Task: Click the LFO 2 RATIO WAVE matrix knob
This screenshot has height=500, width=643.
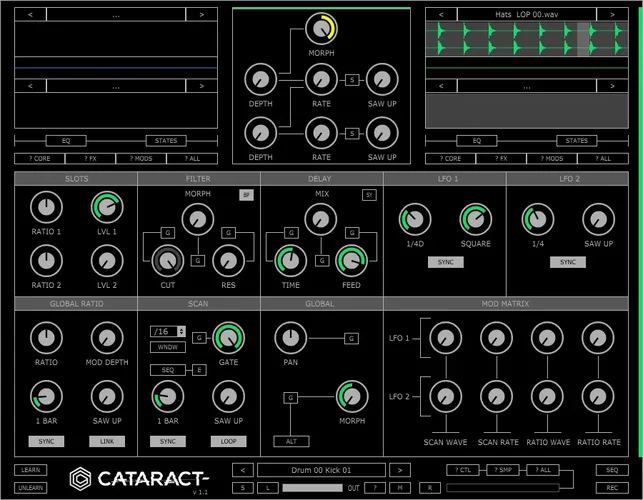Action: pos(547,397)
